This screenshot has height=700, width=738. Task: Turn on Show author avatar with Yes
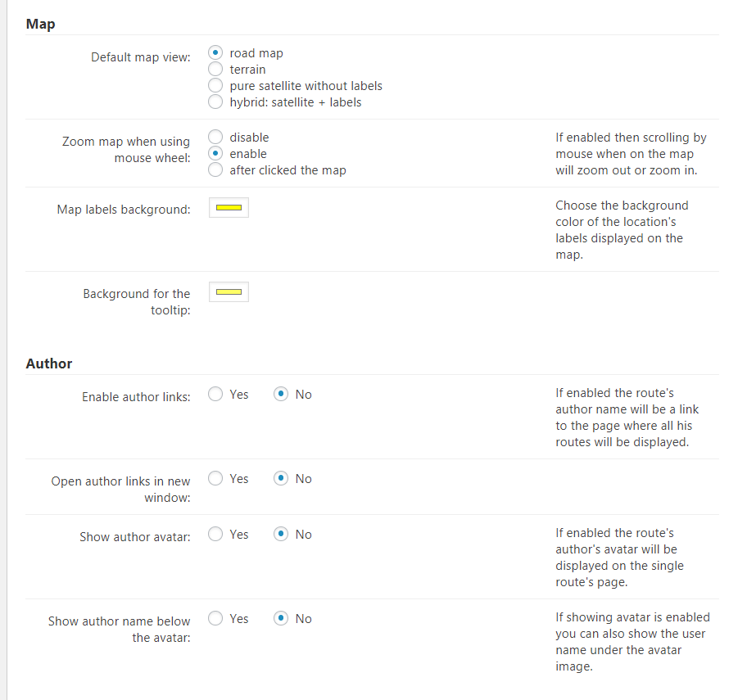point(215,535)
